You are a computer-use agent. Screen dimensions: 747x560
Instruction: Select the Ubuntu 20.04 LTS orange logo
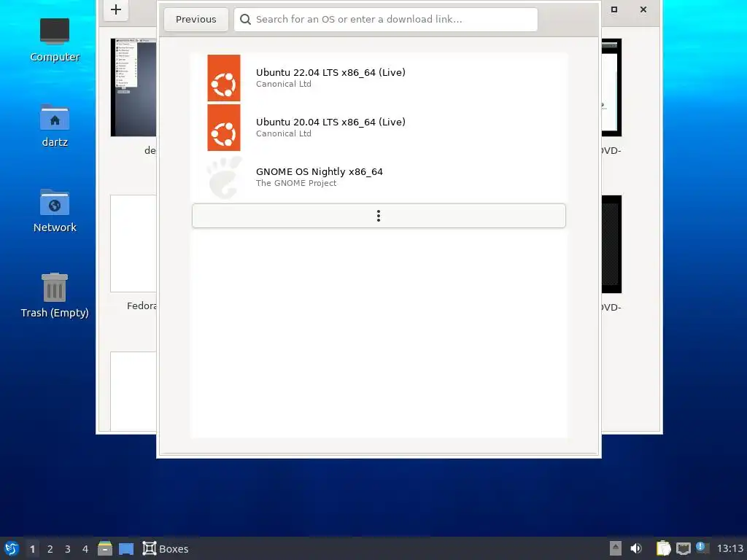224,128
